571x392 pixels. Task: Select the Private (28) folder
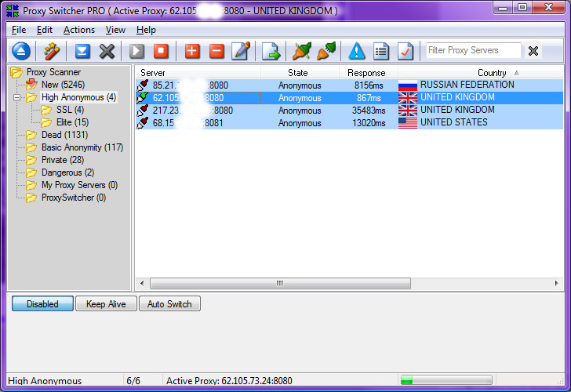pos(63,160)
